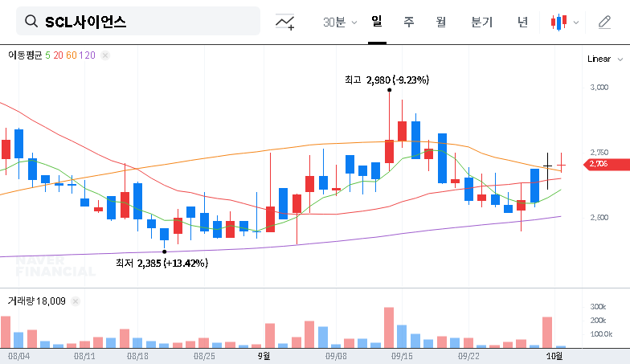Image resolution: width=630 pixels, height=364 pixels.
Task: Switch to the 년 yearly tab
Action: pyautogui.click(x=522, y=22)
